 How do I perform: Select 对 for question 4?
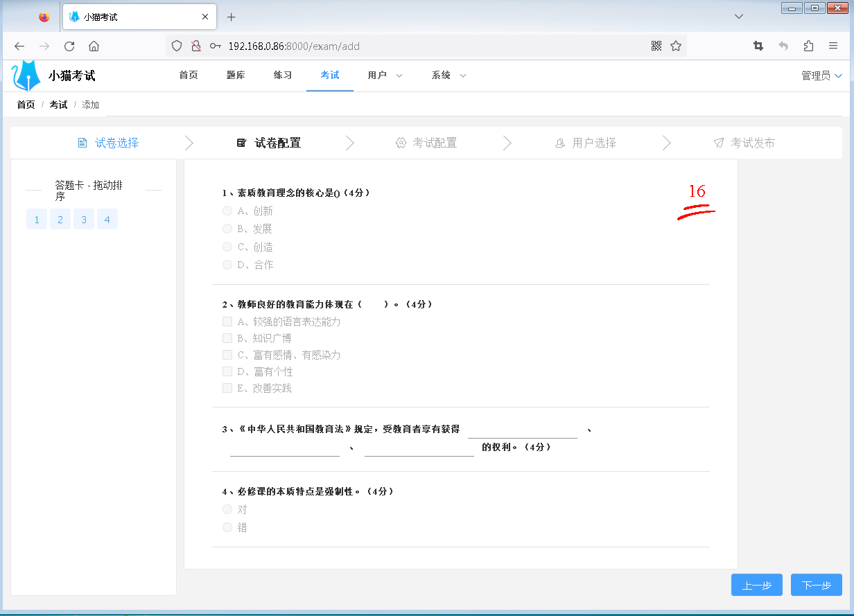[227, 509]
